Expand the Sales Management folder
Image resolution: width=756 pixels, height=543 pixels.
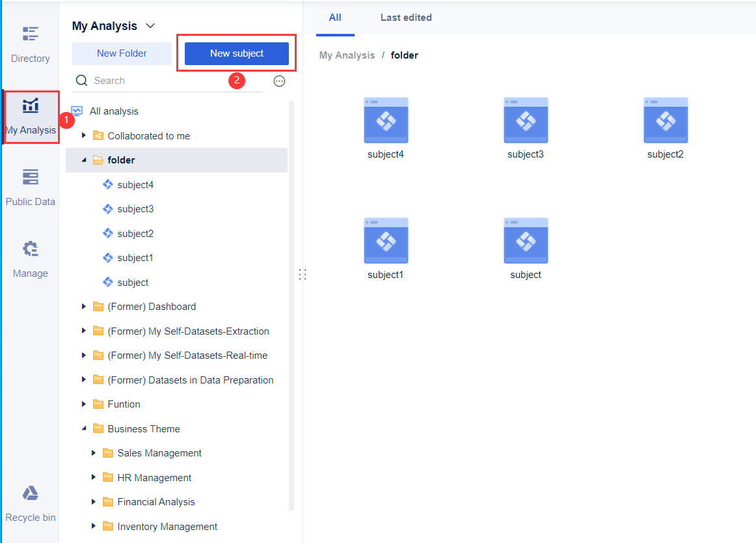[93, 452]
